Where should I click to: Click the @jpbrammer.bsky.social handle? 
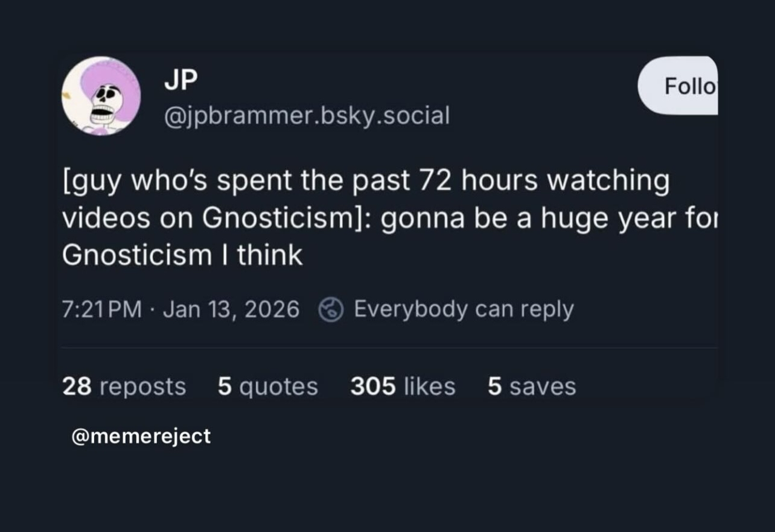tap(307, 115)
